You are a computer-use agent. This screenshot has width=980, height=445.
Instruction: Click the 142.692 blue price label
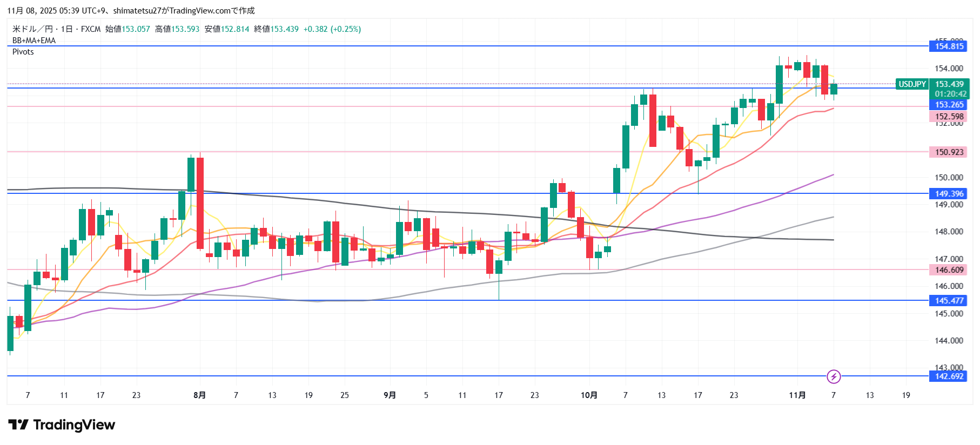[x=949, y=376]
